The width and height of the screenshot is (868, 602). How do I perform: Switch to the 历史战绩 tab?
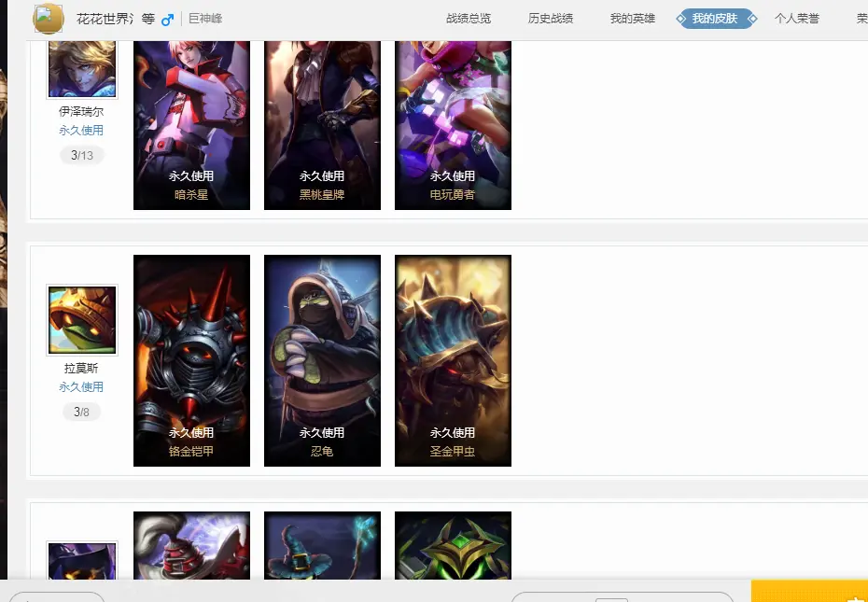551,19
